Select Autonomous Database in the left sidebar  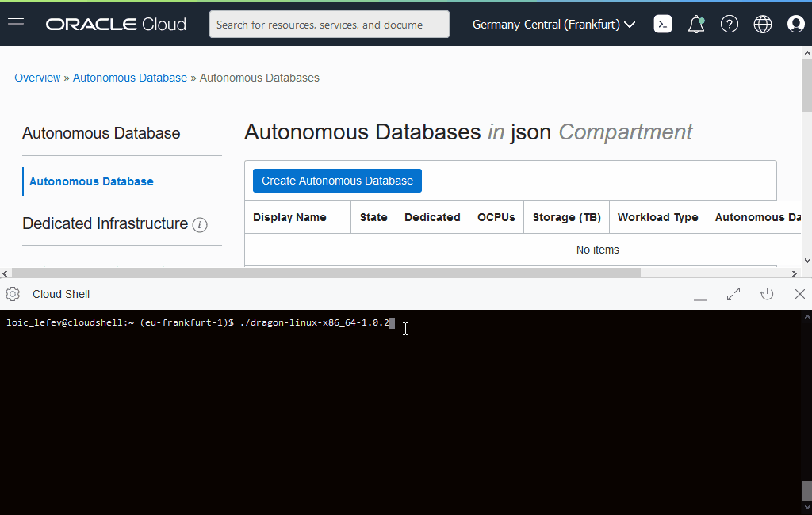click(x=90, y=181)
